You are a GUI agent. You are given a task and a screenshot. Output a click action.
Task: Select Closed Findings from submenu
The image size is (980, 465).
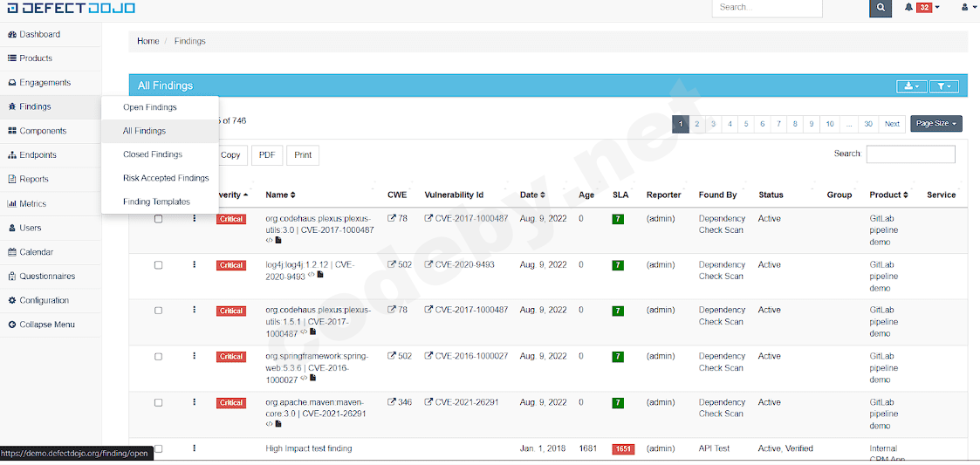click(153, 154)
